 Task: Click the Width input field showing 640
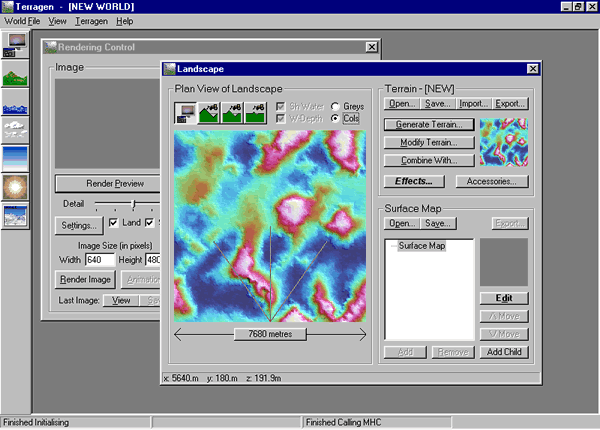100,260
